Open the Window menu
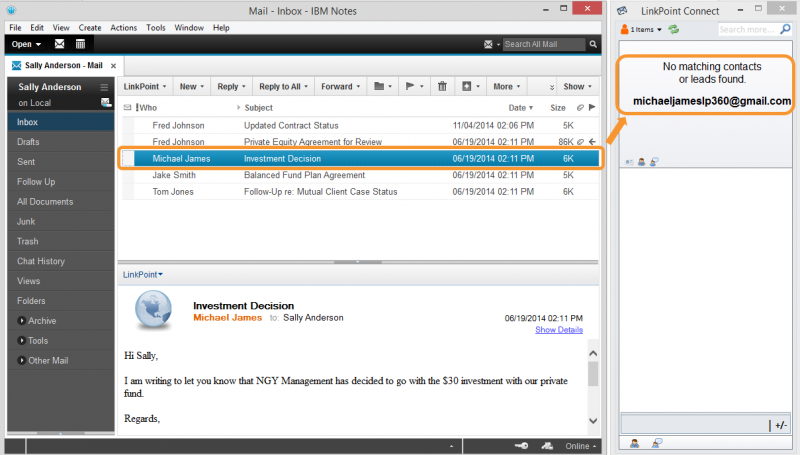800x455 pixels. (189, 28)
